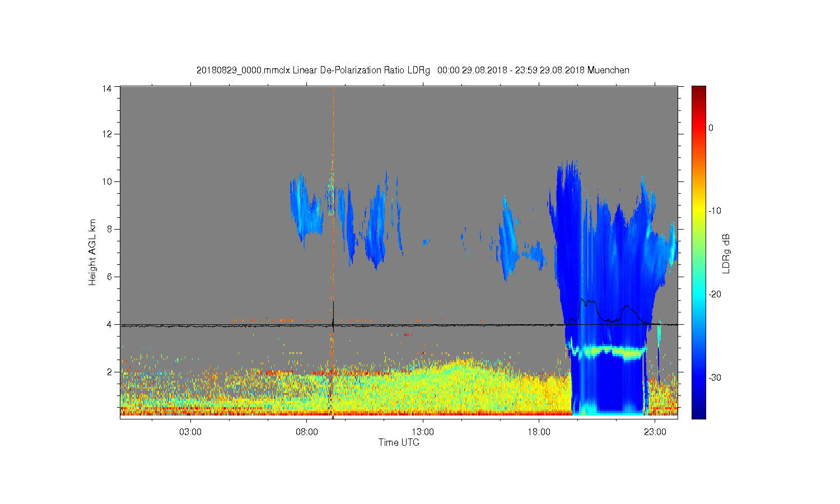Click the height axis label 14
Image resolution: width=840 pixels, height=504 pixels.
point(107,88)
